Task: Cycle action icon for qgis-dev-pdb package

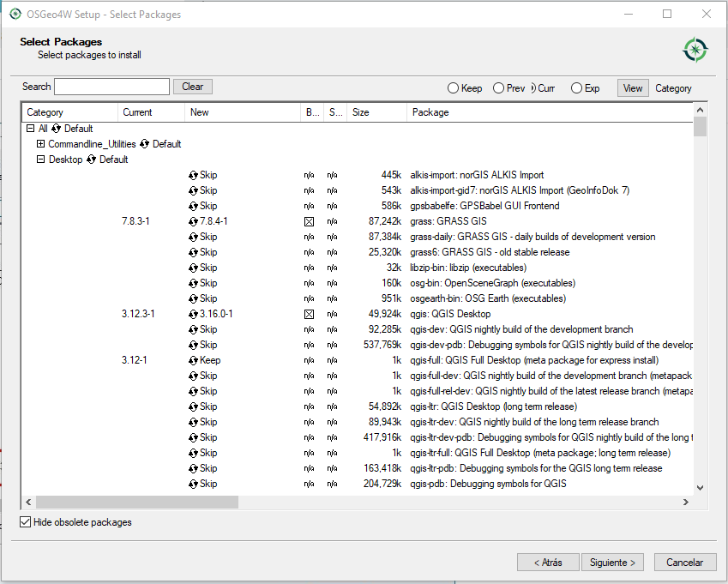Action: click(193, 345)
